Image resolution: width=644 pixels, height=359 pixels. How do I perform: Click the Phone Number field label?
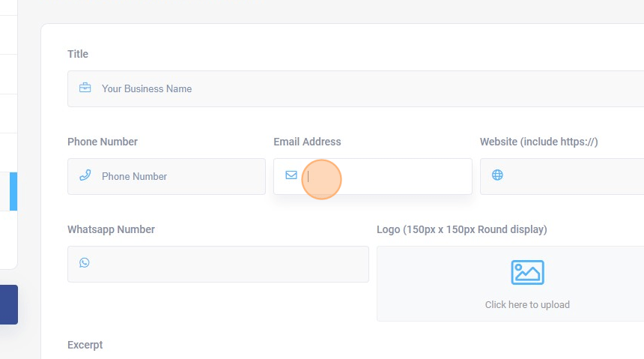[103, 142]
